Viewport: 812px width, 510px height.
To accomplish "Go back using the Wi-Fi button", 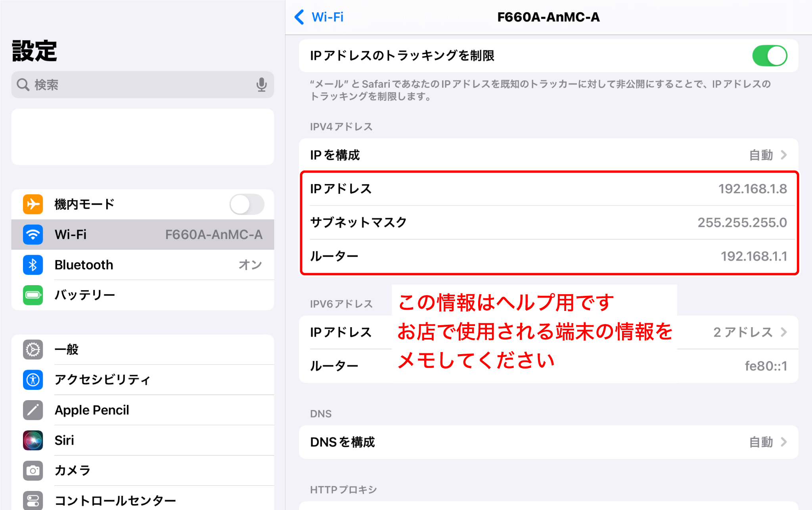I will (320, 17).
